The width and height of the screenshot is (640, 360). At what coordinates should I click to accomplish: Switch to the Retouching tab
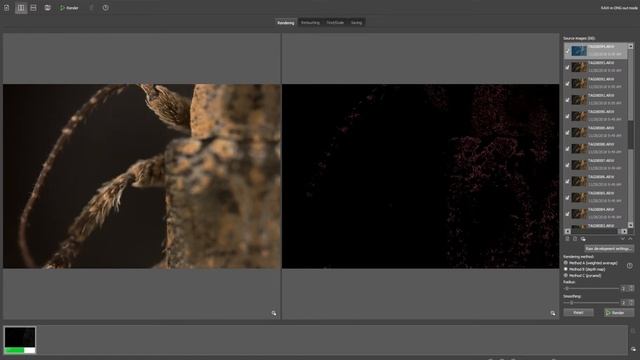pyautogui.click(x=310, y=22)
